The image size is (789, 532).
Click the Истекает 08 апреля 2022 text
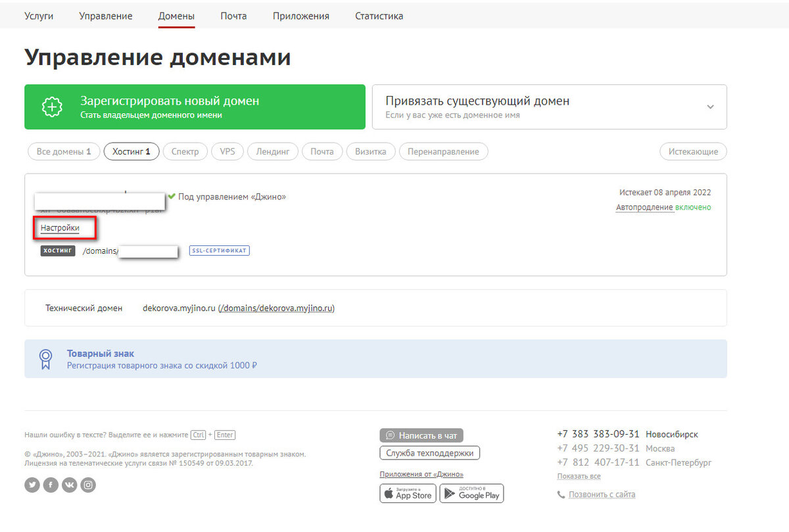(x=665, y=193)
